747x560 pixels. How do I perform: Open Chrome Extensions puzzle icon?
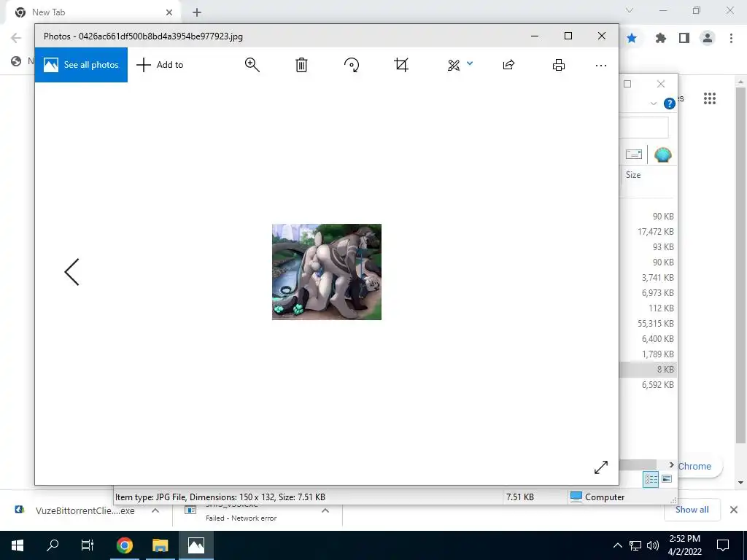pos(661,38)
